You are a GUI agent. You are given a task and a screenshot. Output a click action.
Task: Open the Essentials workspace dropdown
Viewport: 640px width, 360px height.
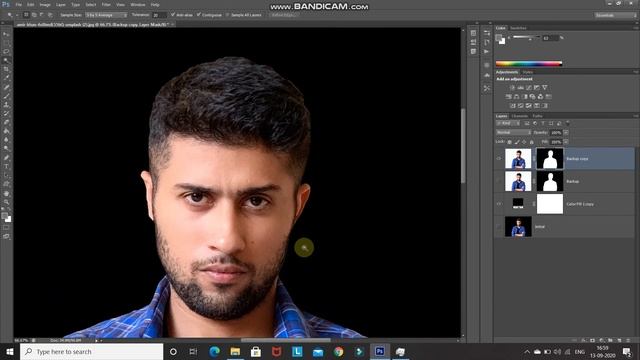click(616, 15)
